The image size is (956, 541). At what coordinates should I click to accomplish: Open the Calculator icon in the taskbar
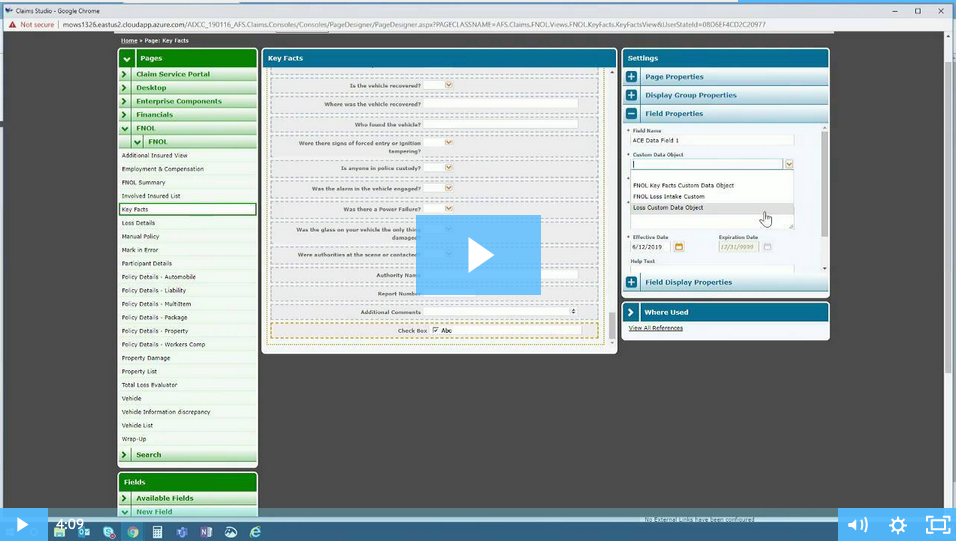157,532
